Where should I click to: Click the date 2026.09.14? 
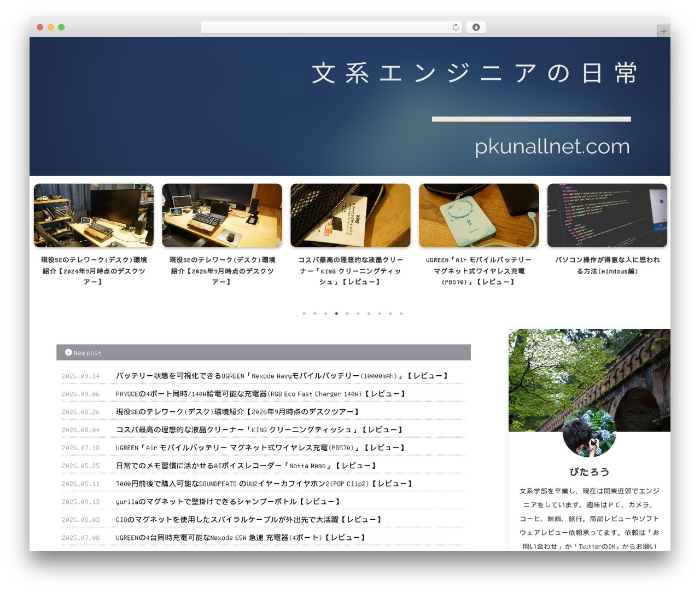click(x=81, y=376)
